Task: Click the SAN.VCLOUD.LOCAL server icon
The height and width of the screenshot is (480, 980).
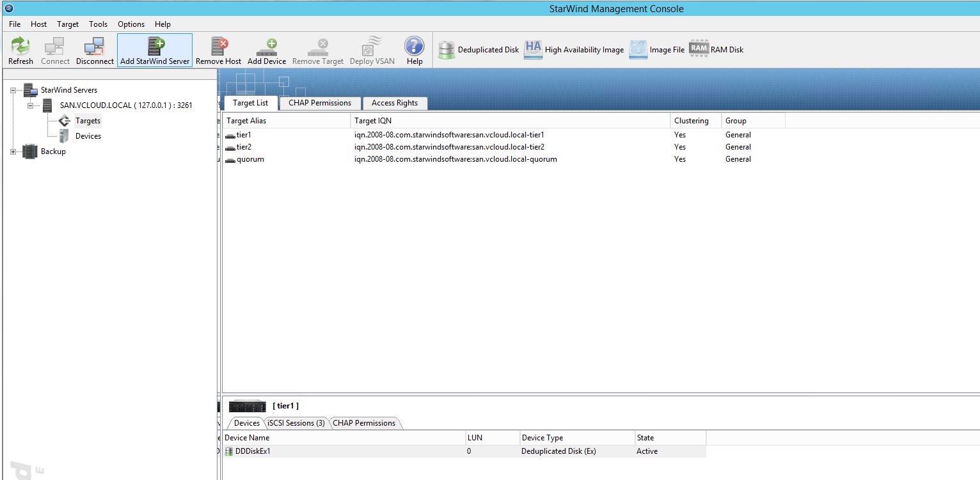Action: tap(47, 105)
